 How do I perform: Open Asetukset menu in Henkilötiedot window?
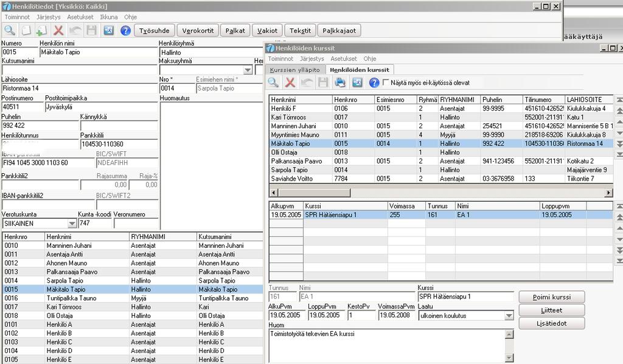[x=80, y=17]
